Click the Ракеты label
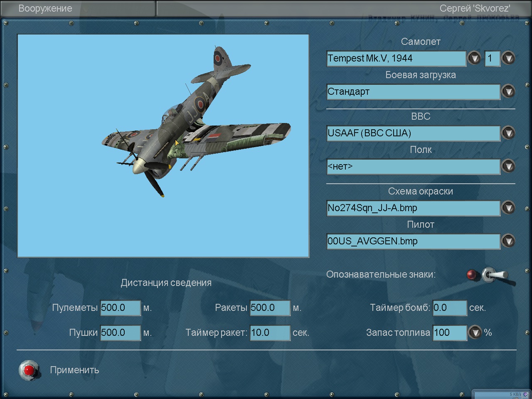Image resolution: width=532 pixels, height=399 pixels. click(231, 308)
